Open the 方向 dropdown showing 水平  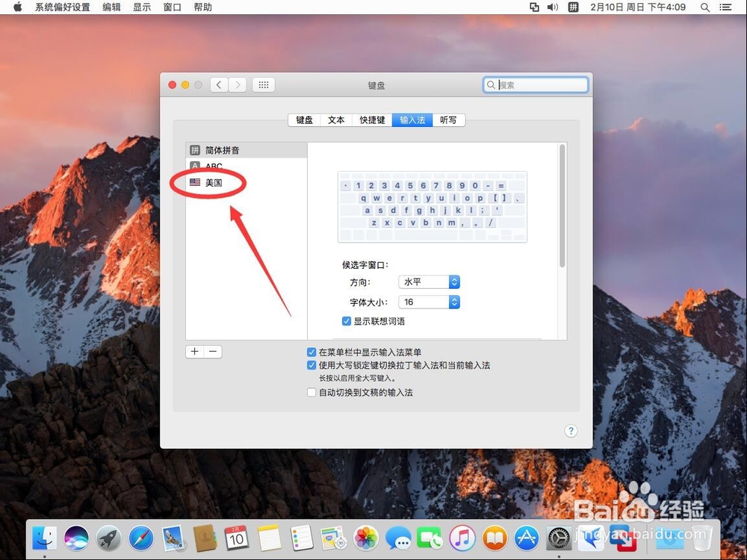(429, 281)
